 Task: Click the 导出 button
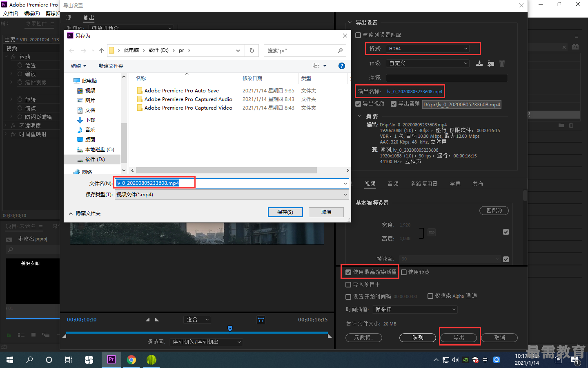point(459,338)
